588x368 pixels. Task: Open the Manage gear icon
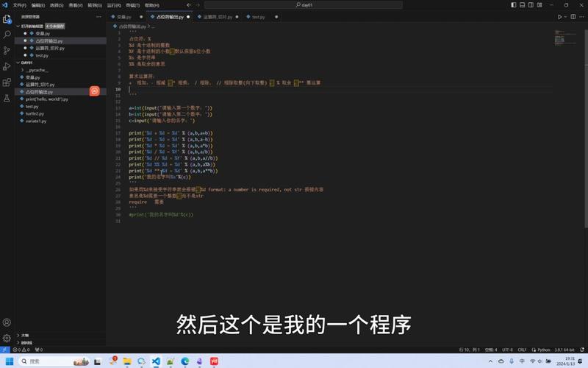[7, 338]
